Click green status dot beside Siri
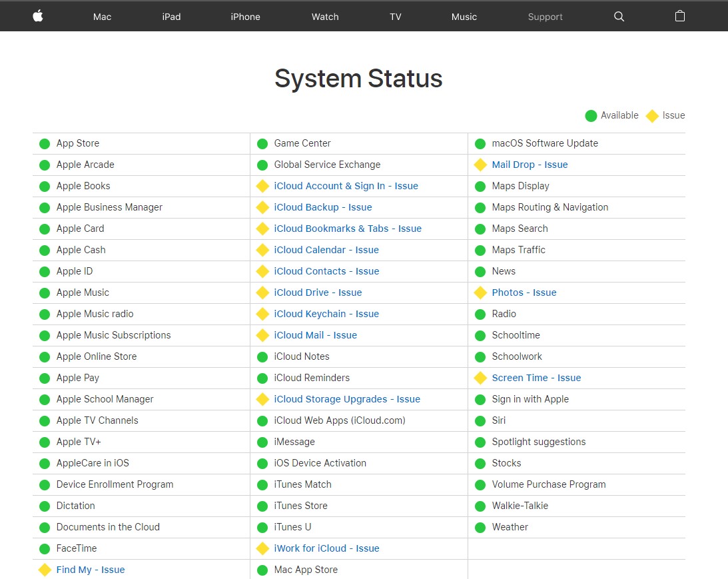Viewport: 728px width, 579px height. click(480, 421)
